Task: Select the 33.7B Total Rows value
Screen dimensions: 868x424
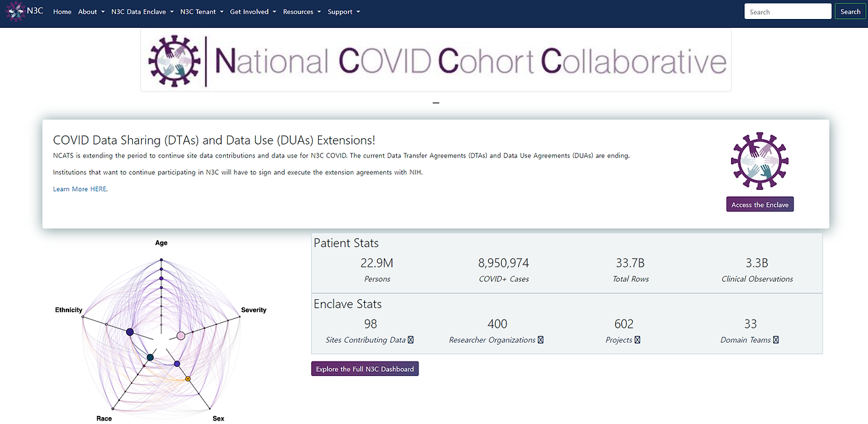Action: tap(630, 263)
